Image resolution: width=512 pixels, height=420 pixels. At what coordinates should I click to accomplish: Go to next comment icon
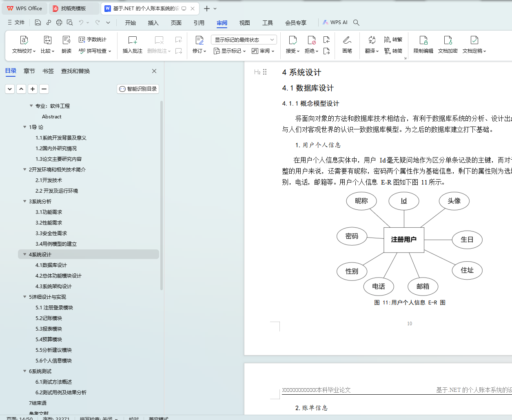pyautogui.click(x=179, y=51)
